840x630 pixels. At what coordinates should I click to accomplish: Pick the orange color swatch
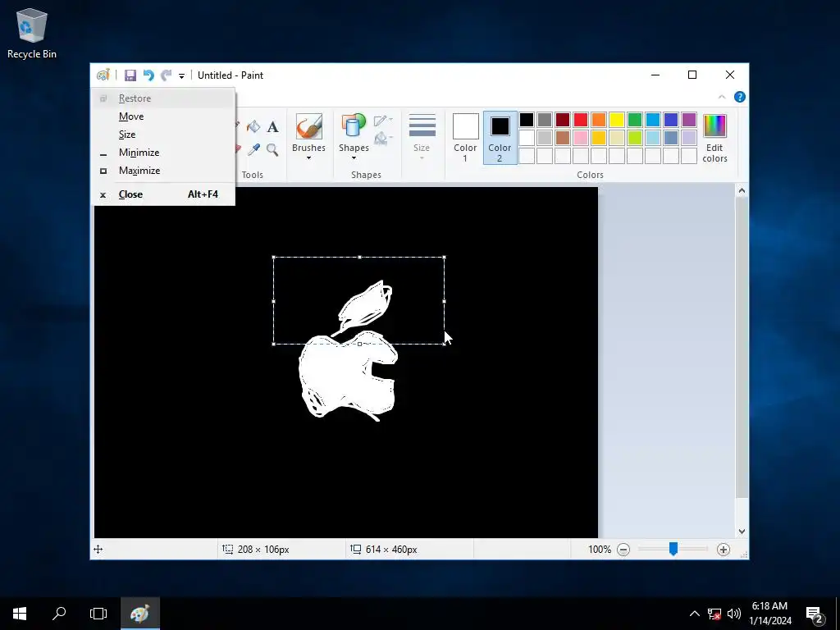[598, 120]
